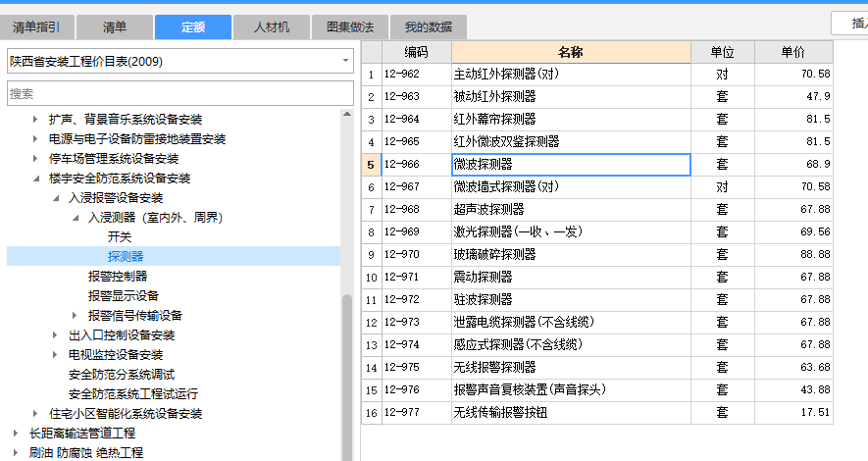Click code cell 12-970
The image size is (868, 461).
pos(416,255)
